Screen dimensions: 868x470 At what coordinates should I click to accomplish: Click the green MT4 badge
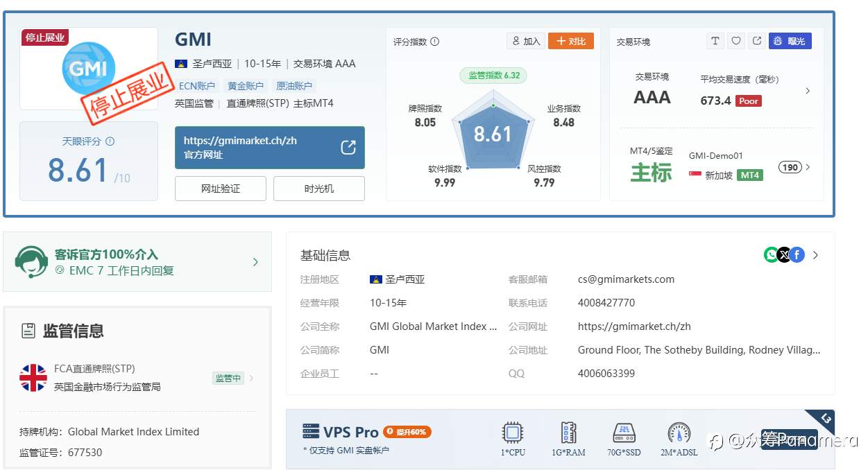tap(750, 175)
